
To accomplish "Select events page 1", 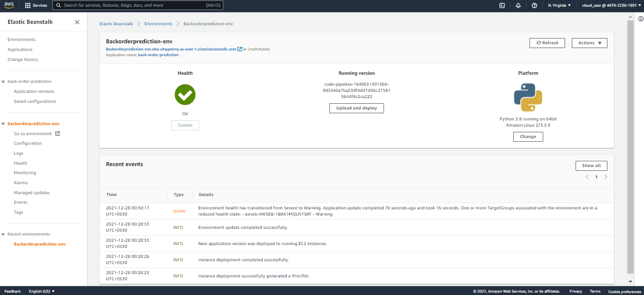I will click(x=596, y=177).
